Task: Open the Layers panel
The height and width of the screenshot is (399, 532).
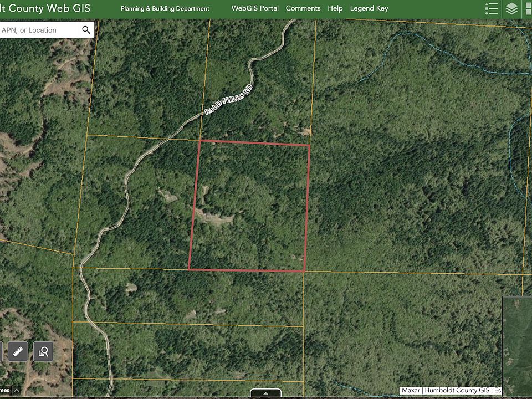Action: (x=511, y=8)
